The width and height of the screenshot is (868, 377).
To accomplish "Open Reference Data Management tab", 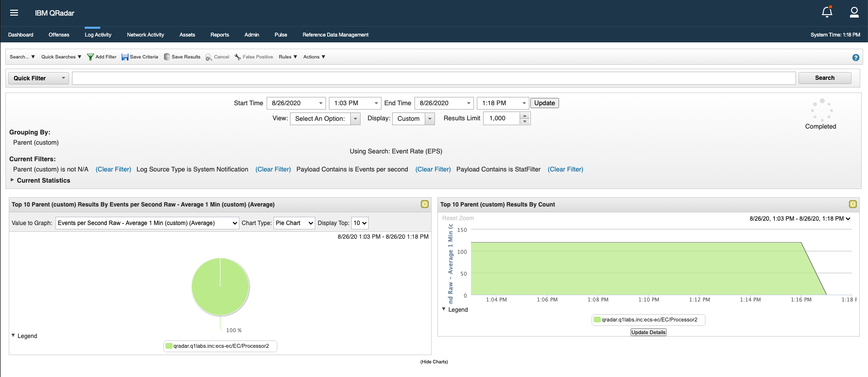I will (x=335, y=35).
